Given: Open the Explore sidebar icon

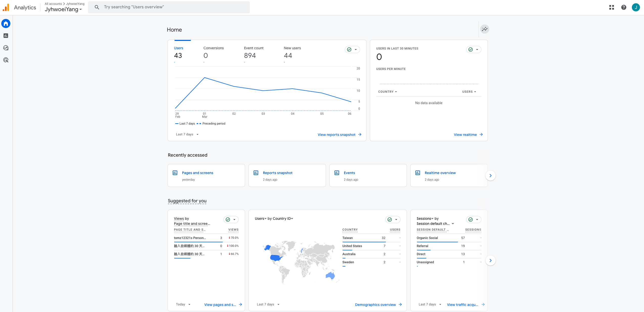Looking at the screenshot, I should (6, 48).
